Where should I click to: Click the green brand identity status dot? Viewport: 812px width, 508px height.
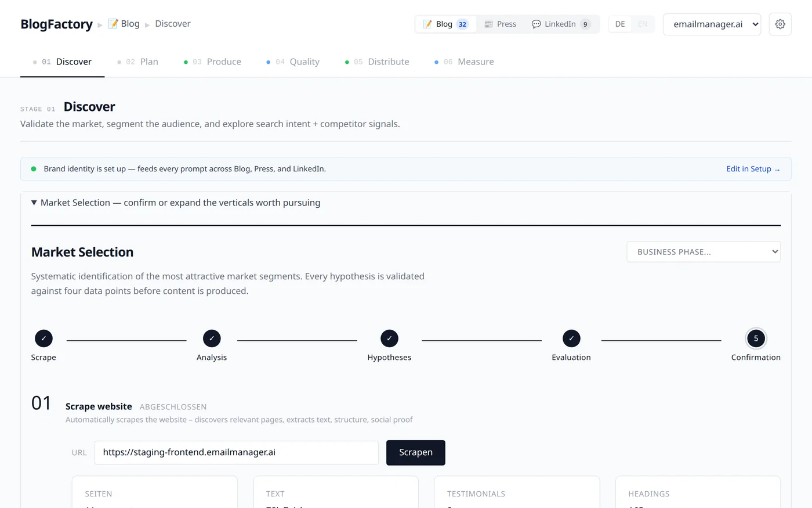tap(34, 169)
